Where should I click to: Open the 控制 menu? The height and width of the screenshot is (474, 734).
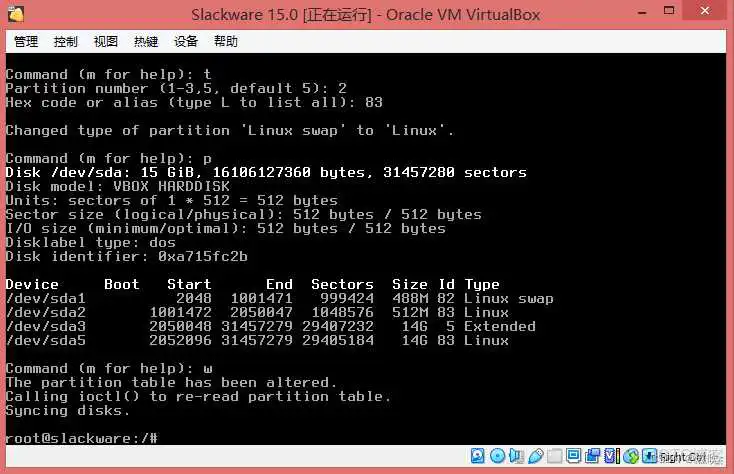pyautogui.click(x=66, y=42)
